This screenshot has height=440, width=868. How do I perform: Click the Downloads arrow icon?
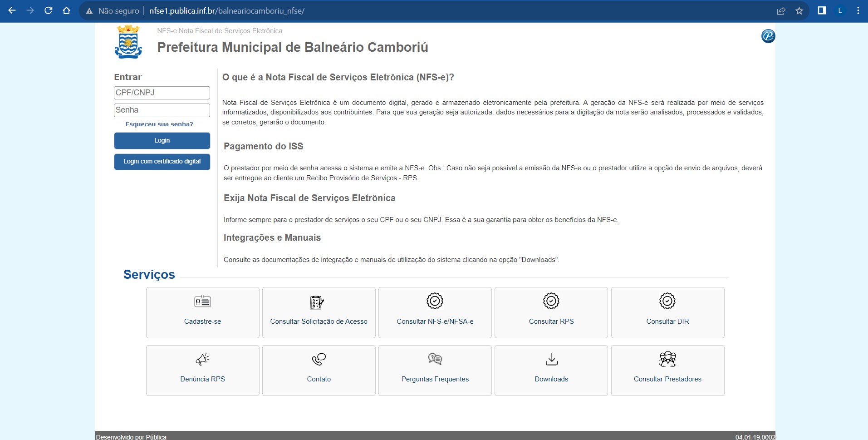552,359
